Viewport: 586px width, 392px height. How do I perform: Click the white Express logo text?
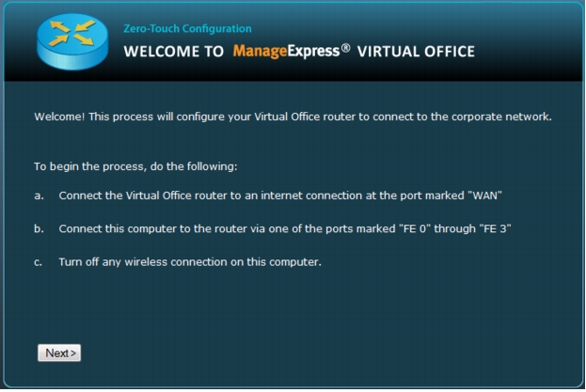tap(314, 51)
